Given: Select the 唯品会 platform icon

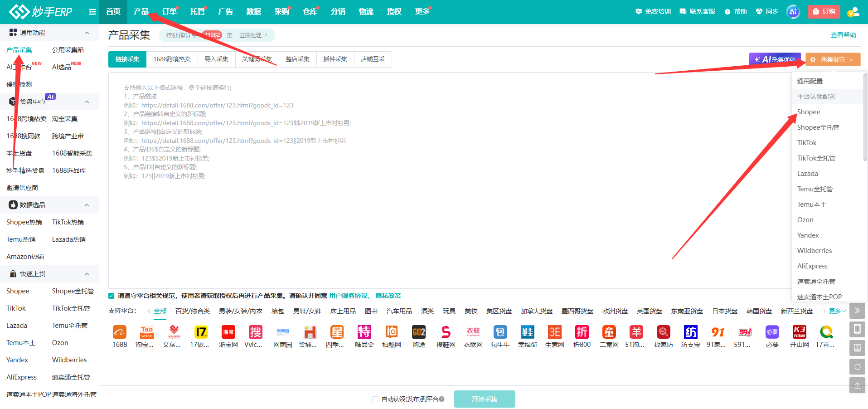Looking at the screenshot, I should [x=364, y=332].
